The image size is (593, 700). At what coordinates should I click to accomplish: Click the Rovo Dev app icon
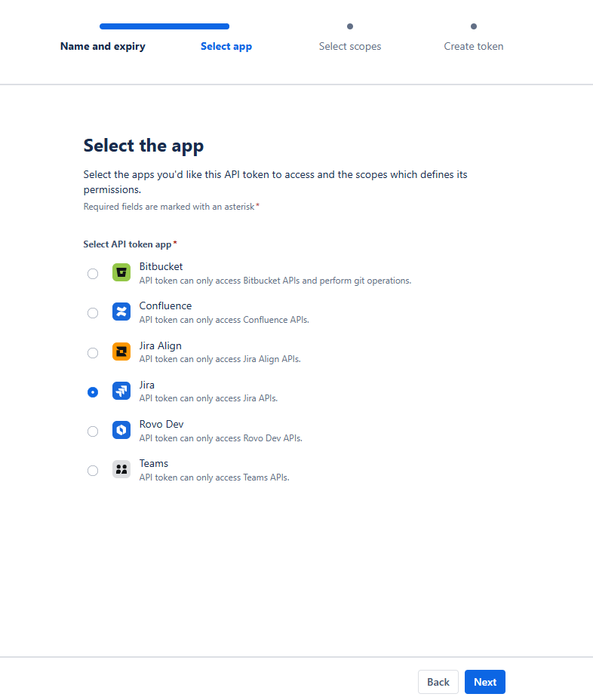121,431
